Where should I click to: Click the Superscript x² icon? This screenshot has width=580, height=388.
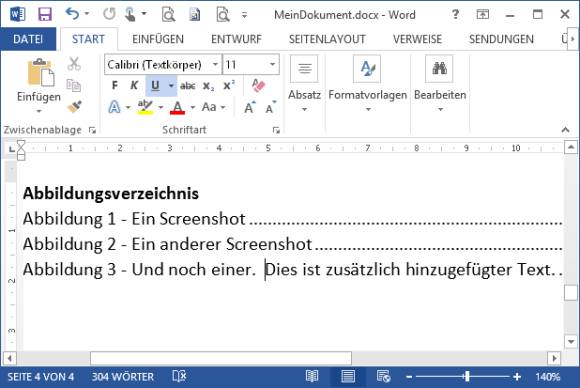229,86
